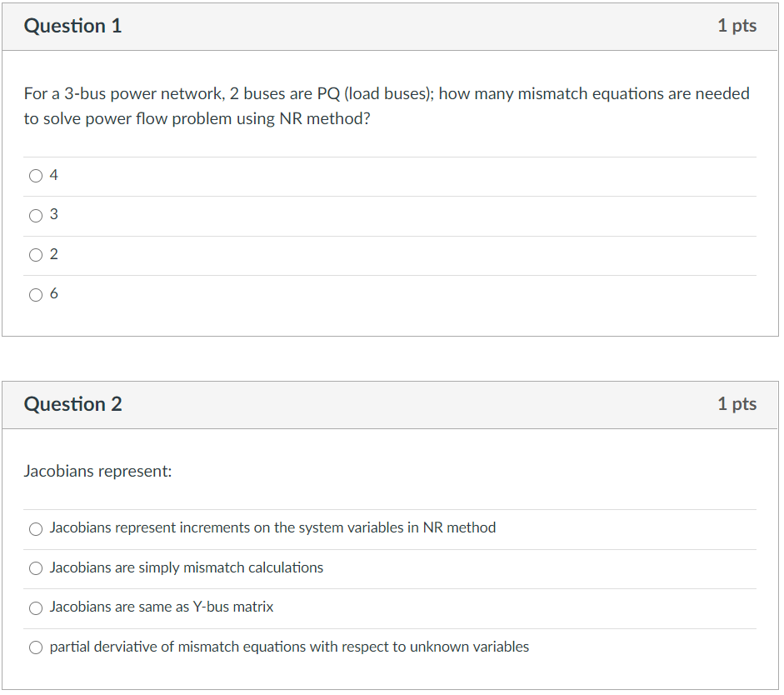Select the radio button for answer 3

[x=37, y=215]
